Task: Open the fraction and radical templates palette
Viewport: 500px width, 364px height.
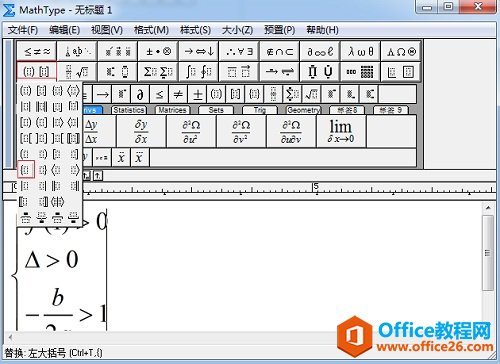Action: point(77,71)
